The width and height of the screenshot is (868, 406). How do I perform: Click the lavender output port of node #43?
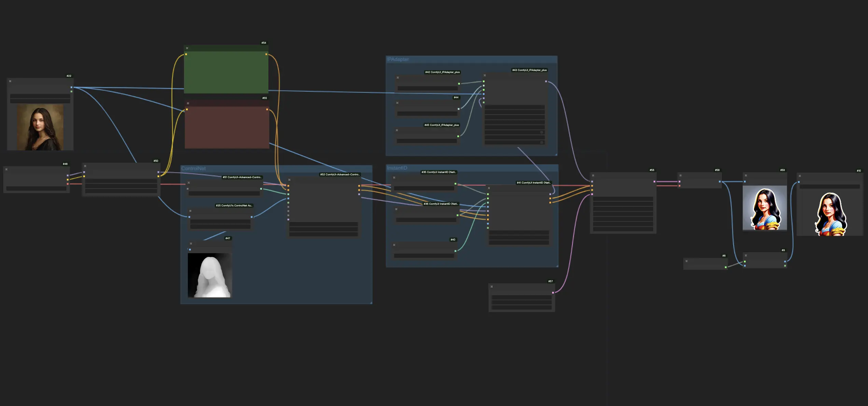546,82
